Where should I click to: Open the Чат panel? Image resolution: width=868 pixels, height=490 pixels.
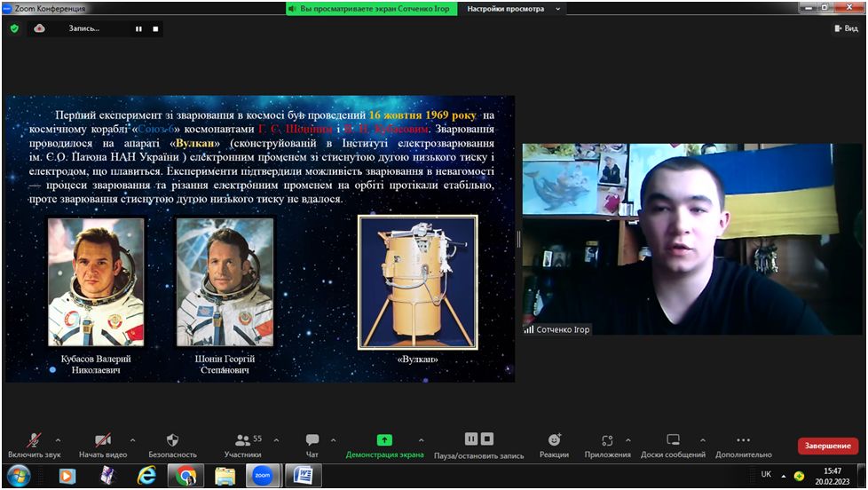pyautogui.click(x=312, y=445)
